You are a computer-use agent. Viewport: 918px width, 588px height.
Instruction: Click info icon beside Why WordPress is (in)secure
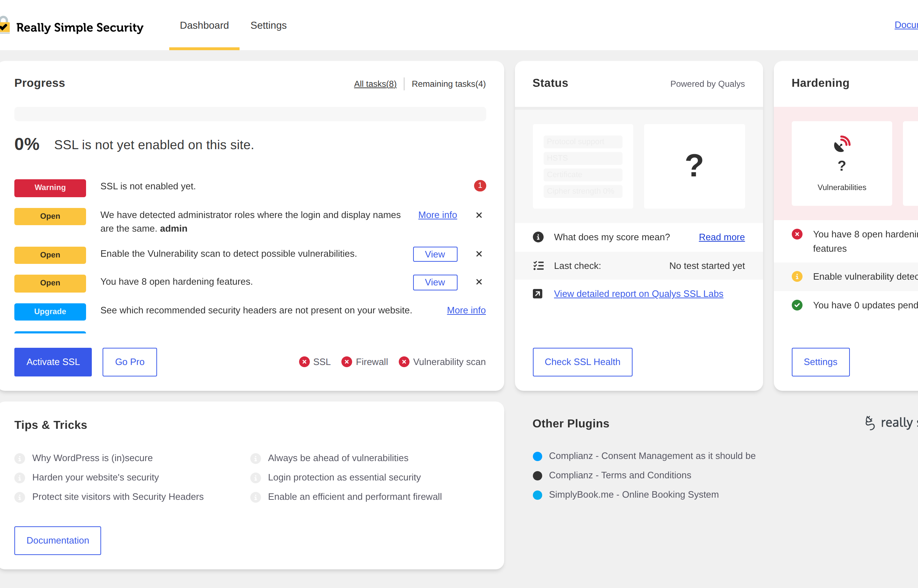coord(20,458)
